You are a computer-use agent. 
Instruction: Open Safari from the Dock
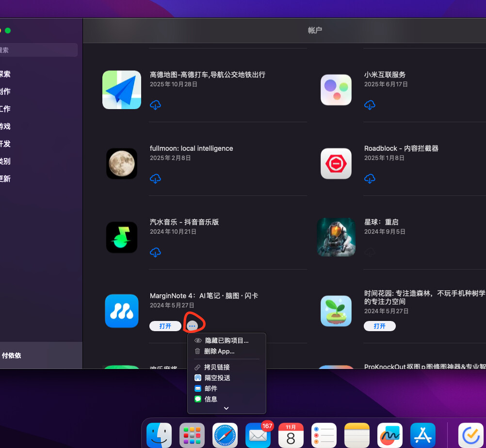pyautogui.click(x=226, y=435)
